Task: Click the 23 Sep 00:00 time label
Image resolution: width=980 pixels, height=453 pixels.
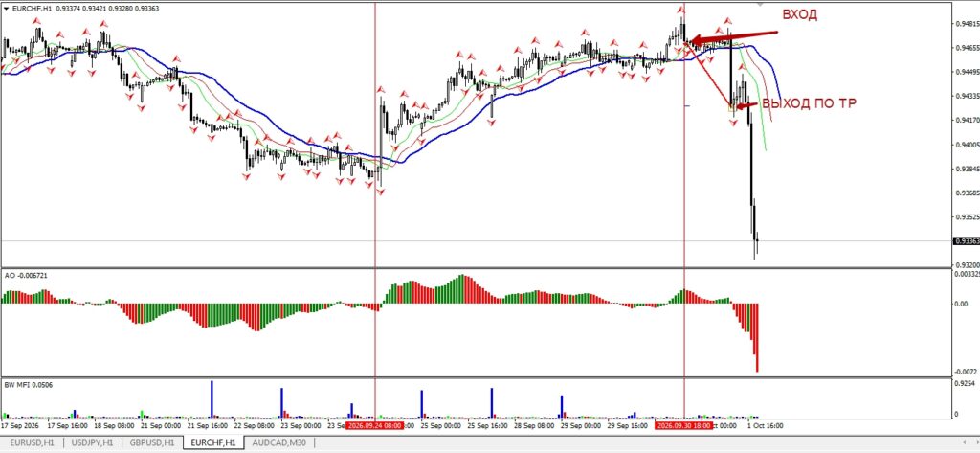Action: 302,425
